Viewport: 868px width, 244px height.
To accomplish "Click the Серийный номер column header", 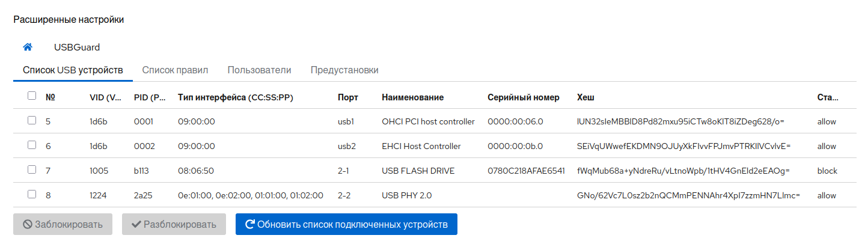I will pos(523,97).
